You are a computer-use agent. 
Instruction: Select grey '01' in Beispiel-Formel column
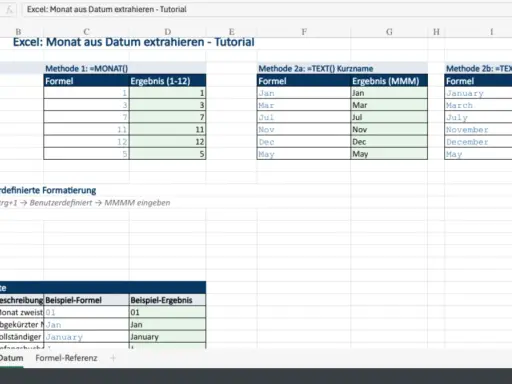click(87, 312)
